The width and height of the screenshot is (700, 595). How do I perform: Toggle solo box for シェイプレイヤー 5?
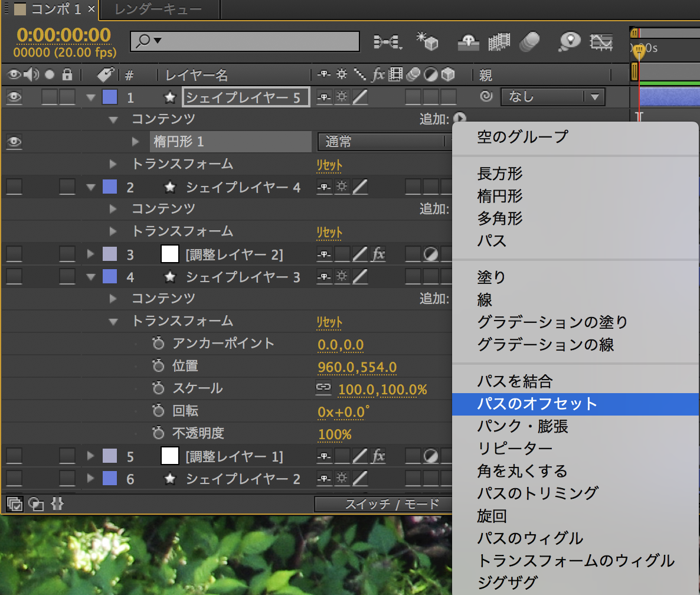[x=49, y=97]
